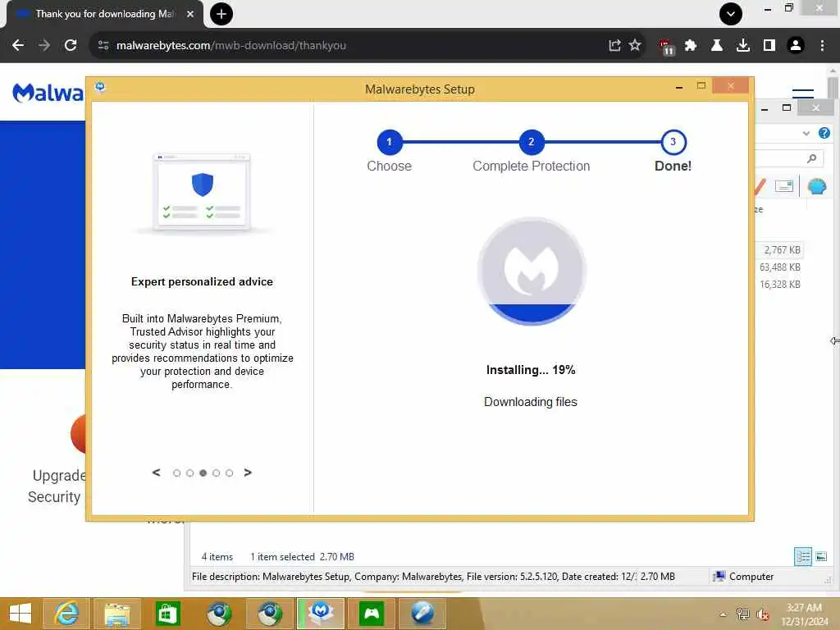The width and height of the screenshot is (840, 630).
Task: Bookmark this page with the star
Action: (635, 45)
